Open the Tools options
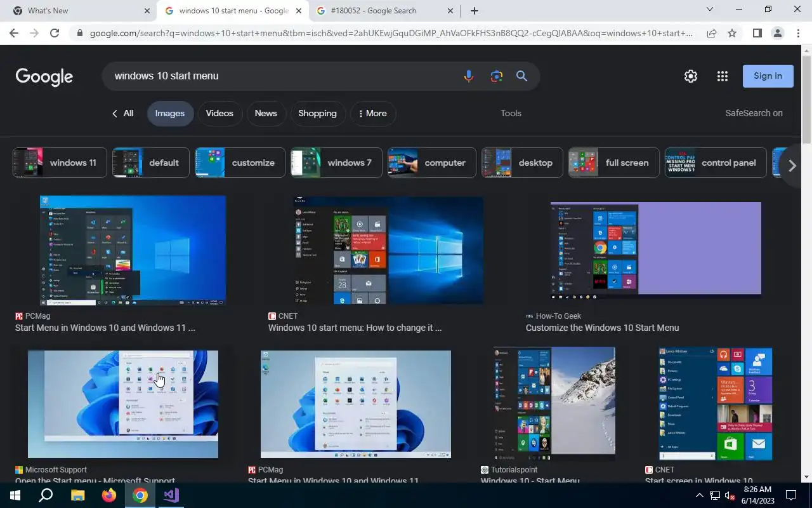The height and width of the screenshot is (508, 812). pos(511,114)
